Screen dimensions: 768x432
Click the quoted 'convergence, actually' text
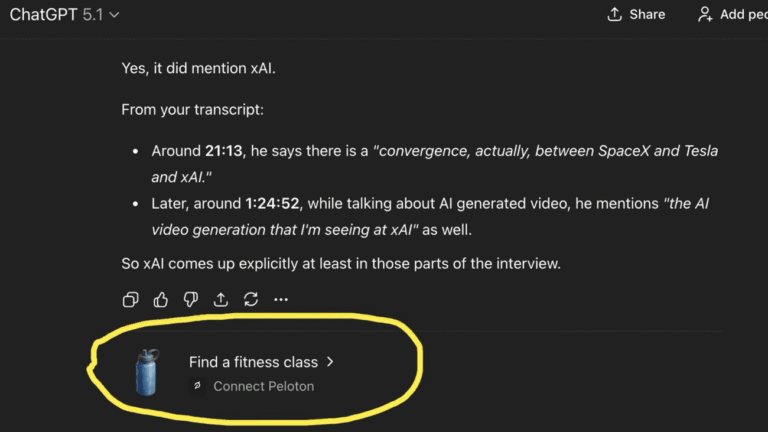450,151
